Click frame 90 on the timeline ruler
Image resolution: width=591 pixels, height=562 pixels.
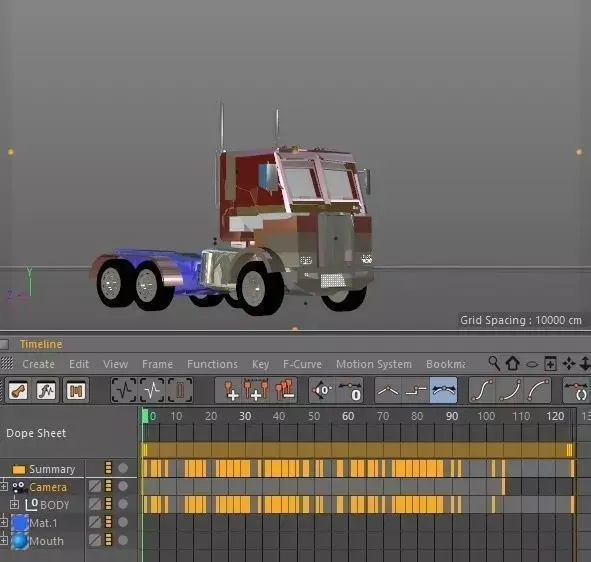[x=452, y=416]
